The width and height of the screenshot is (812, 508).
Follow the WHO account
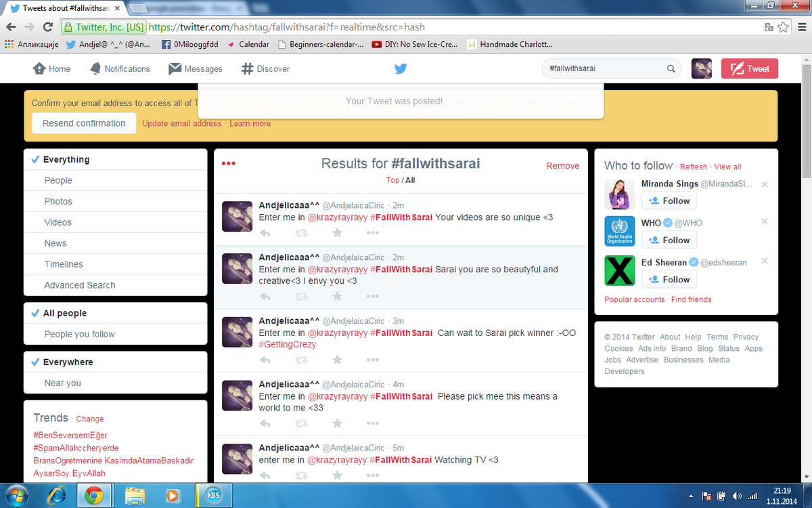tap(669, 240)
